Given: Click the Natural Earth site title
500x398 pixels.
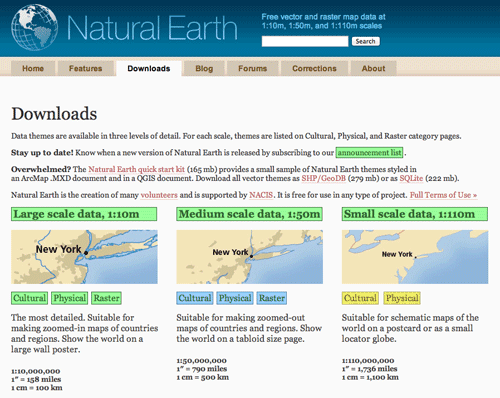Looking at the screenshot, I should [x=152, y=28].
